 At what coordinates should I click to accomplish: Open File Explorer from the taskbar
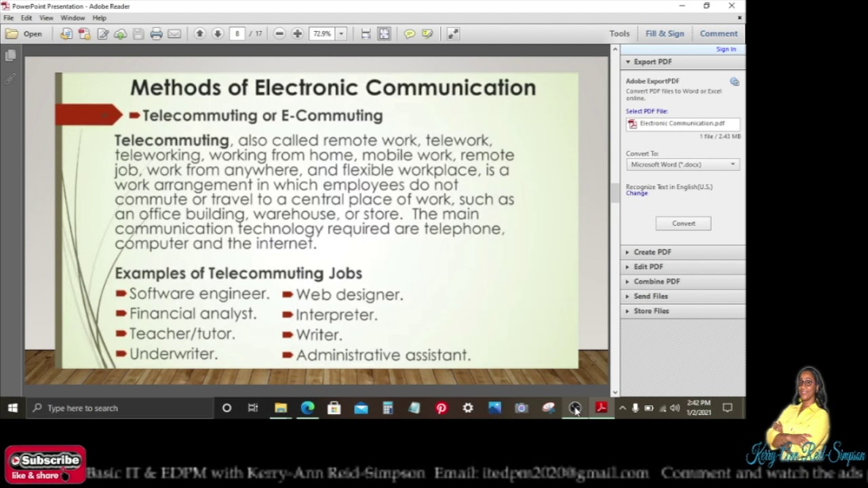coord(281,408)
